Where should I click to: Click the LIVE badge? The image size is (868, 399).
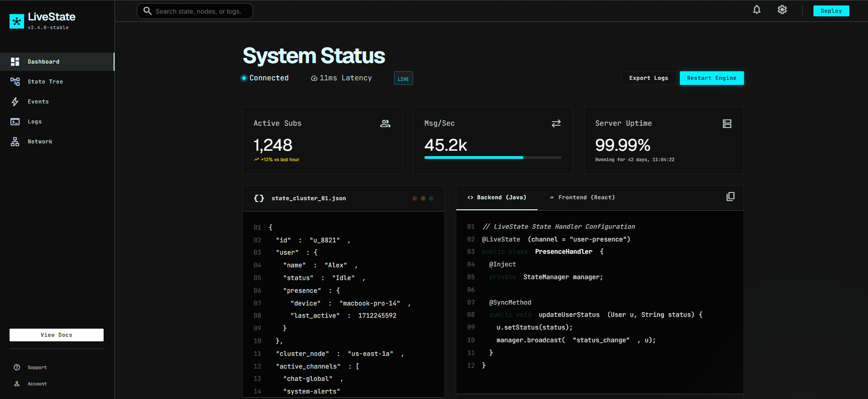[x=404, y=79]
